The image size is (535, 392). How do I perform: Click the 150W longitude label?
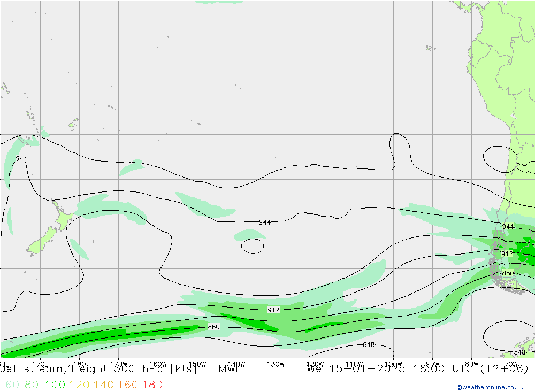pyautogui.click(x=197, y=364)
